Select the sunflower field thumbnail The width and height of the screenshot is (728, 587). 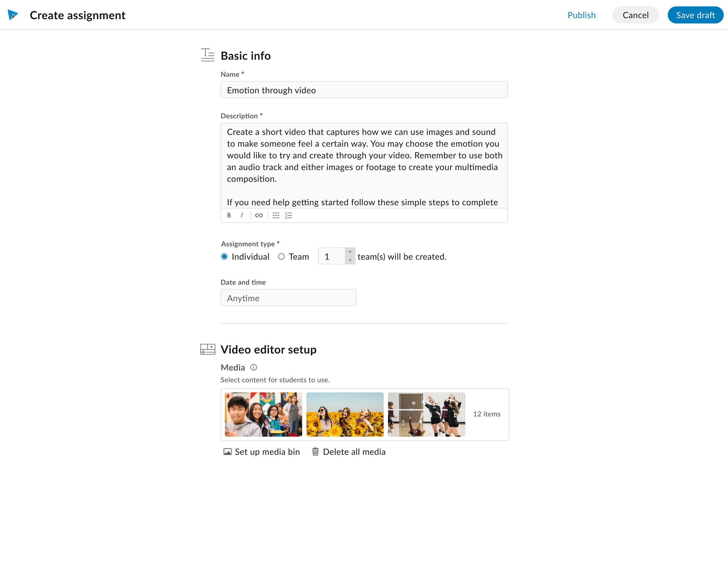tap(345, 414)
